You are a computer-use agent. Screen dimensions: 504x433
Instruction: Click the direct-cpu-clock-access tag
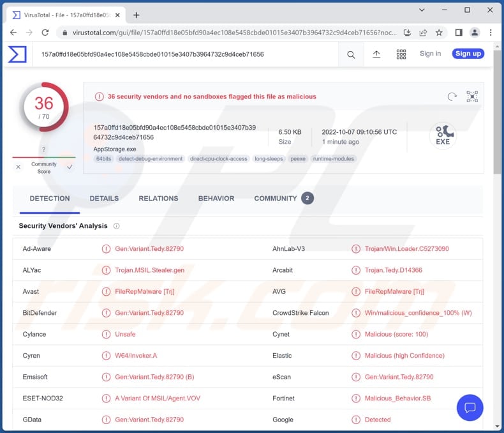click(x=219, y=159)
